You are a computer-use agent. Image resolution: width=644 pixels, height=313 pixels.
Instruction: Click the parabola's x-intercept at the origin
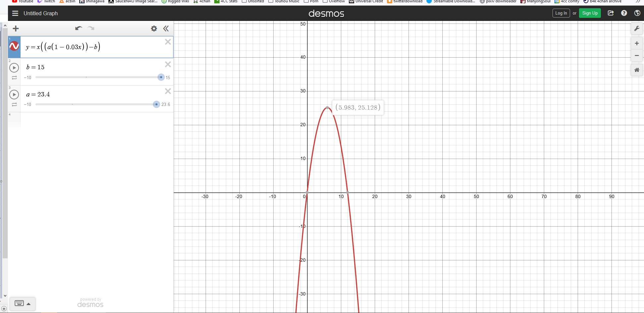point(307,192)
